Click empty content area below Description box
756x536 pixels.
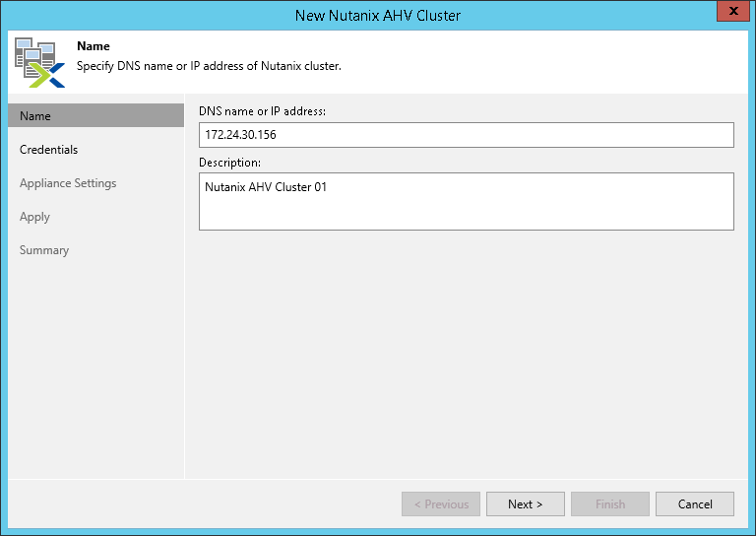tap(466, 355)
